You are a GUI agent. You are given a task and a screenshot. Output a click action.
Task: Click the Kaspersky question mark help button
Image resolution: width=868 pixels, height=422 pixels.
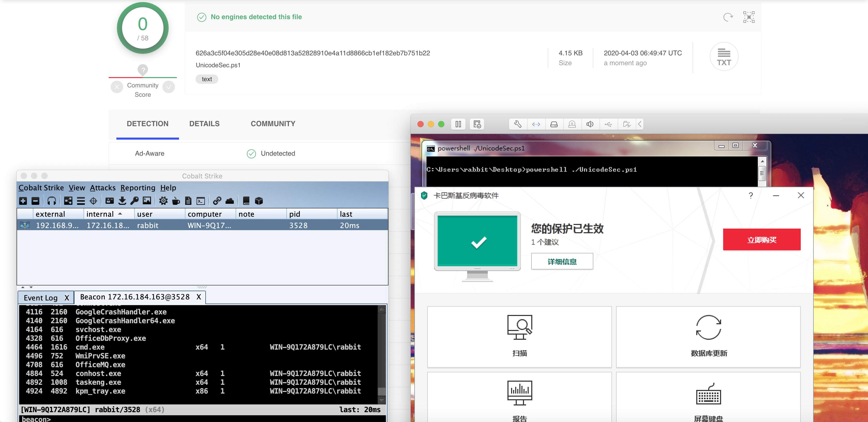tap(751, 196)
